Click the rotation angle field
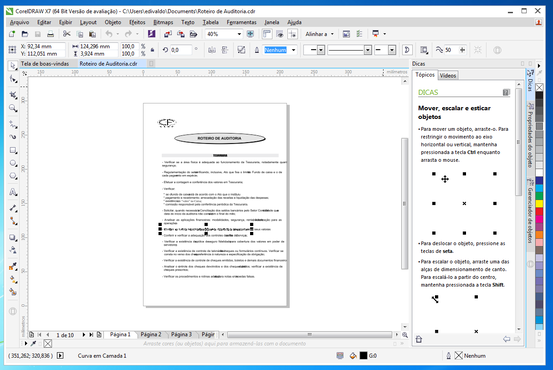Viewport: 553px width, 370px height. [181, 50]
